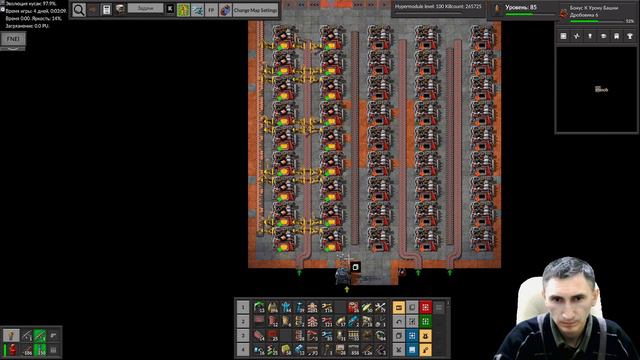The width and height of the screenshot is (640, 360).
Task: Select the blue blueprint shortcut
Action: (x=412, y=336)
